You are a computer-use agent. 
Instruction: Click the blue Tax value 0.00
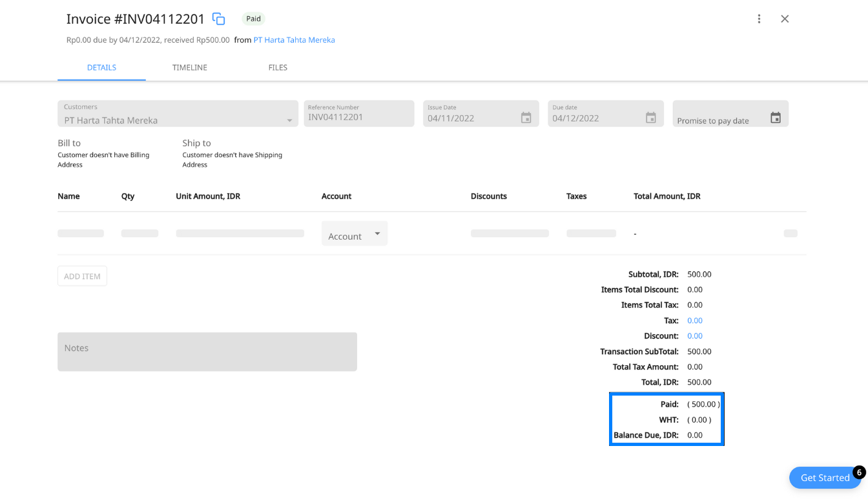click(x=695, y=321)
